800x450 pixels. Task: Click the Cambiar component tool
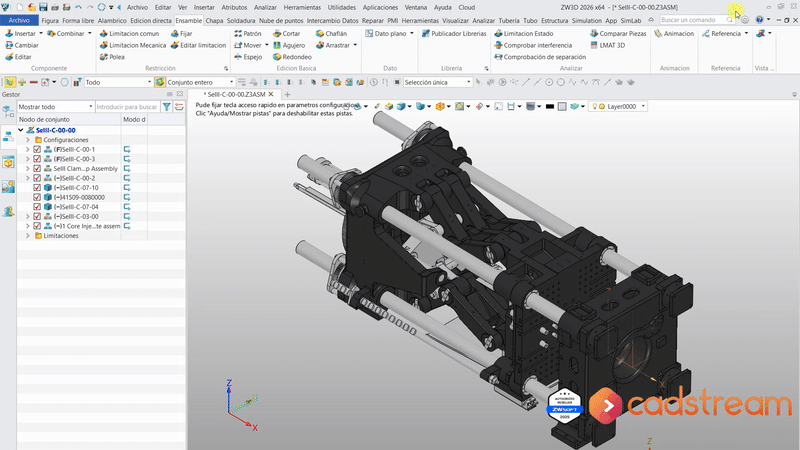click(21, 45)
